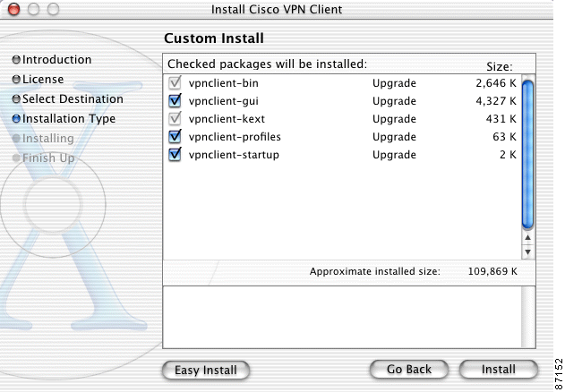Click the License step bullet icon

[x=16, y=80]
